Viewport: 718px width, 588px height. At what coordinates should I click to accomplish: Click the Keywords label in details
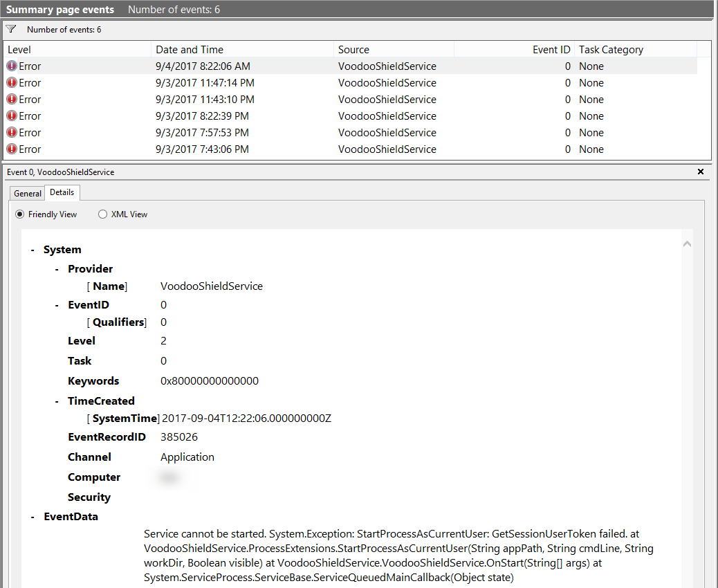(x=93, y=381)
